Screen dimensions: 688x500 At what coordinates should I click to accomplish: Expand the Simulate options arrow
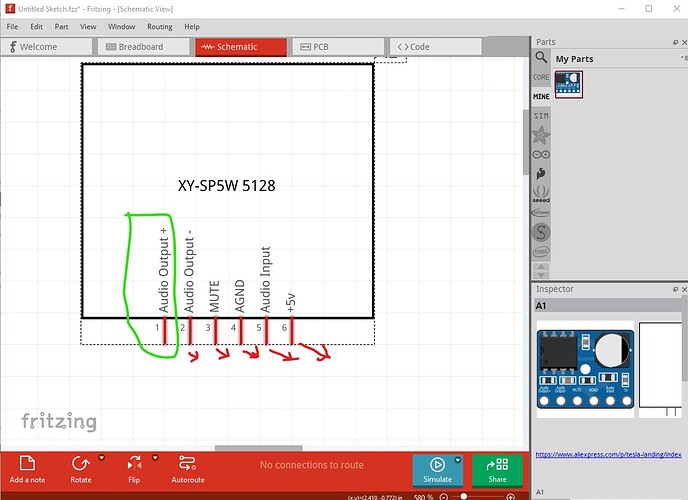(x=458, y=459)
